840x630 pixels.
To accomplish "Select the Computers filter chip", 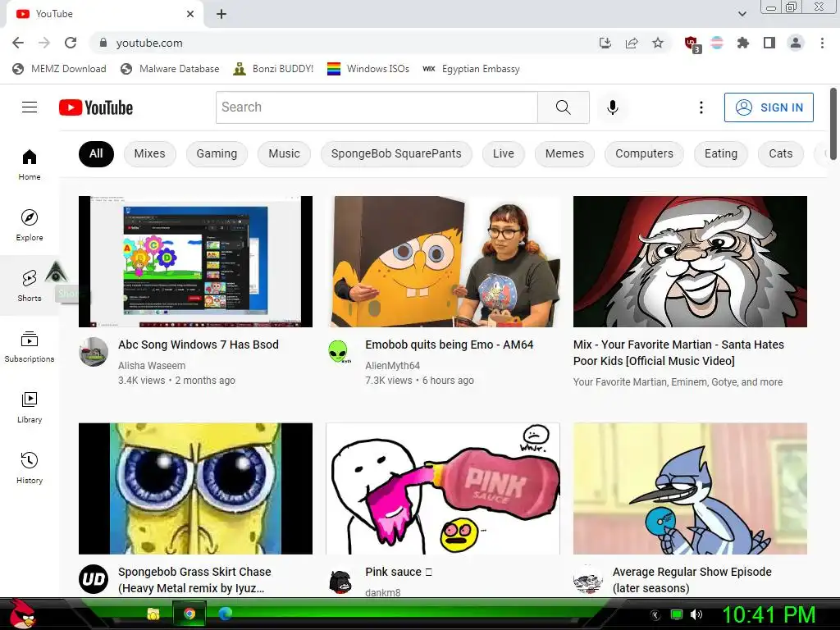I will click(644, 153).
